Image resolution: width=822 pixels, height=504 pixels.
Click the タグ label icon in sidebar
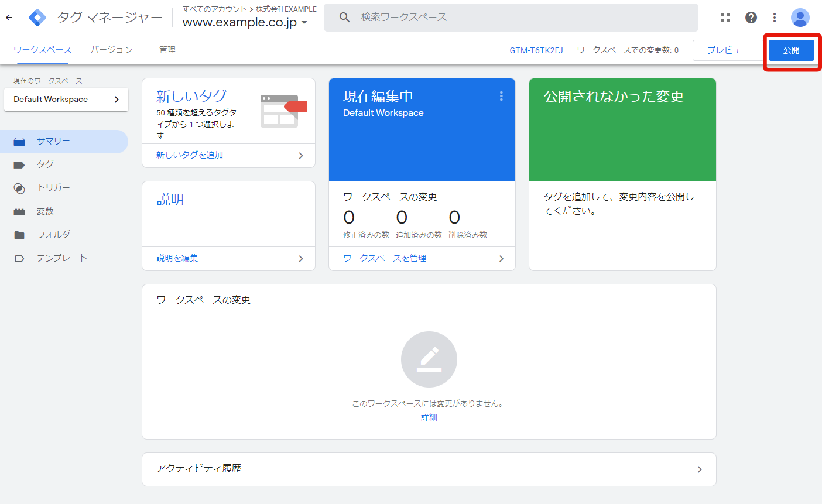click(x=19, y=164)
